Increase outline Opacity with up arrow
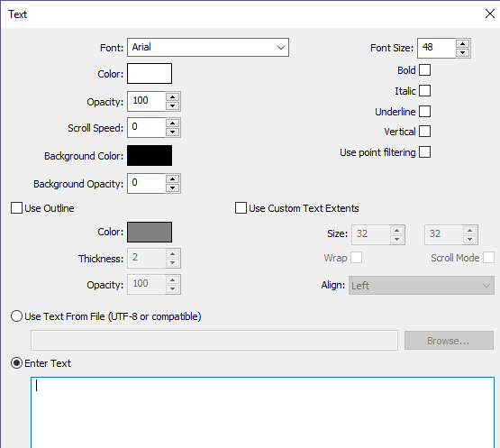The image size is (500, 448). 172,279
